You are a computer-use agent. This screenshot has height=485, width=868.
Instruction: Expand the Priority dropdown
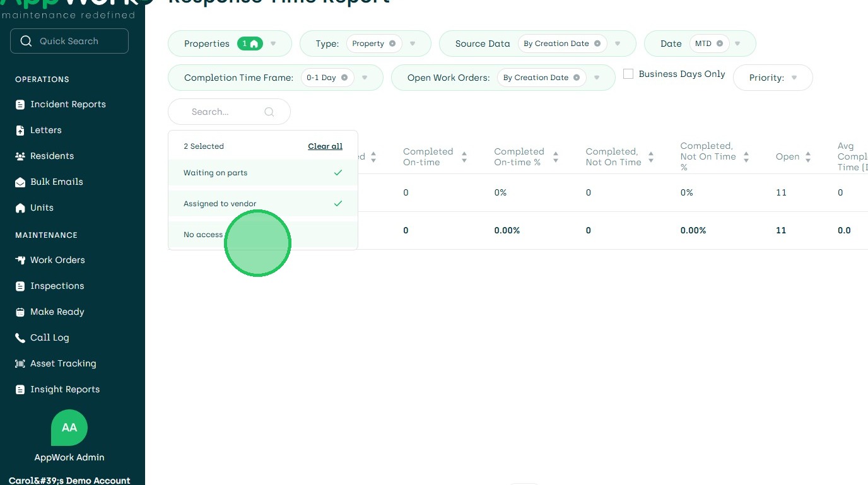[794, 78]
